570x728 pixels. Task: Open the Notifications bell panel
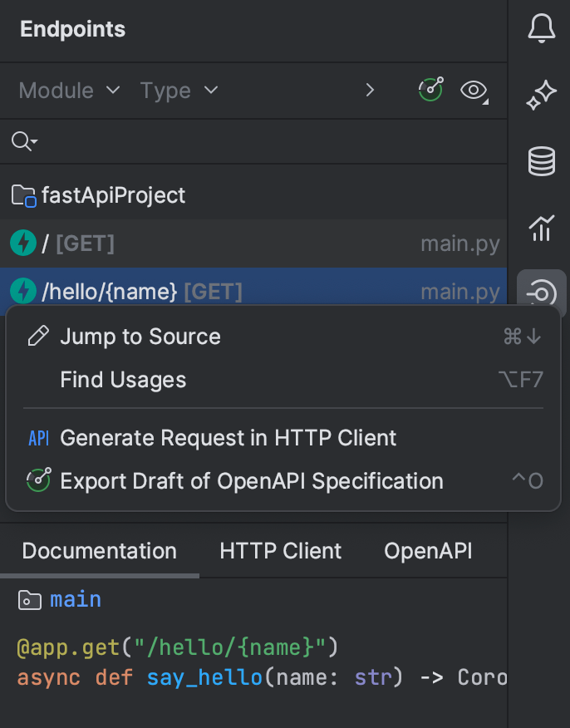pos(542,29)
